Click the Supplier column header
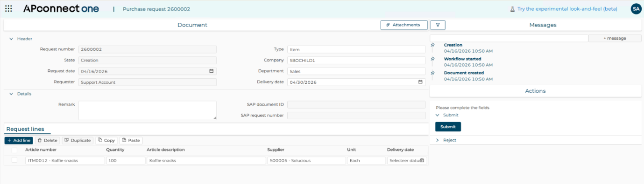This screenshot has width=644, height=184. [276, 150]
